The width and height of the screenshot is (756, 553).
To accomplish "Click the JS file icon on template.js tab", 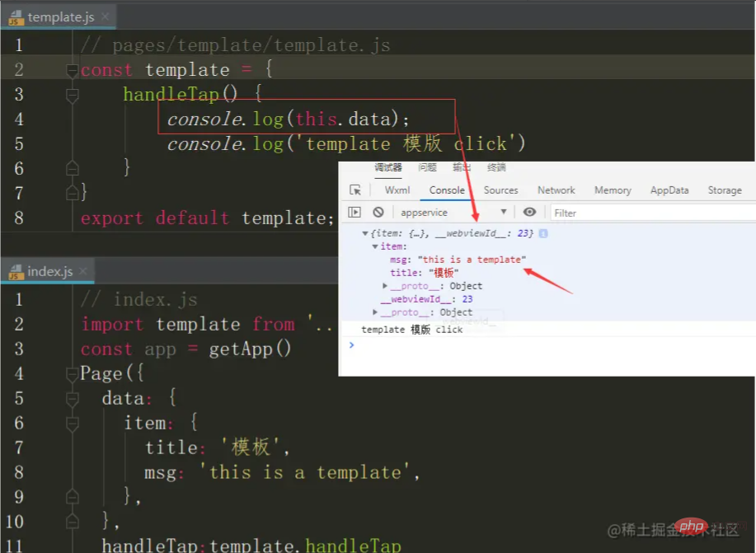I will point(16,17).
